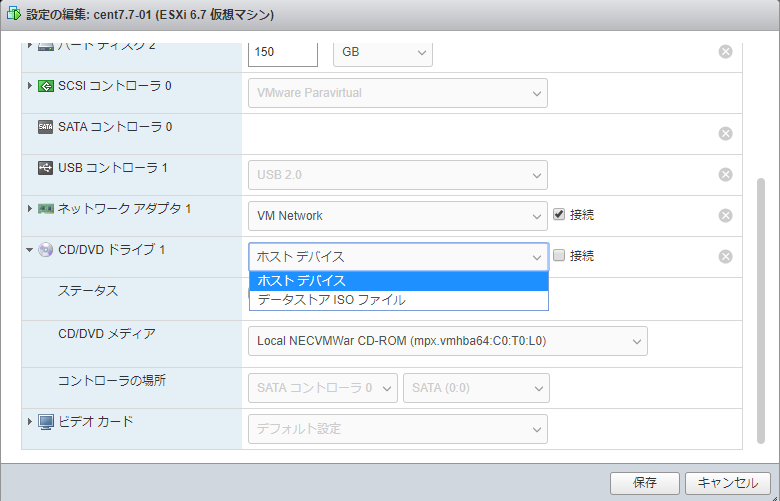Click the SCSI controller 0 icon
The image size is (780, 501).
[45, 87]
